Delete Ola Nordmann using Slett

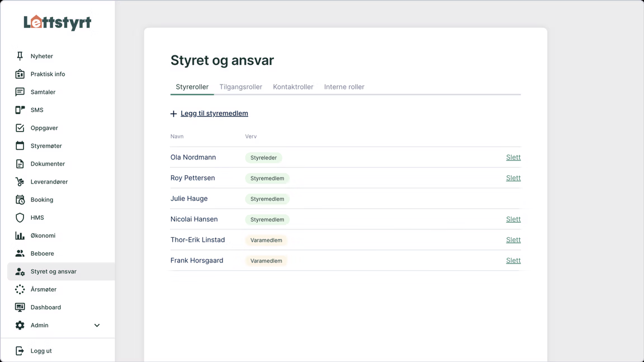(x=513, y=157)
